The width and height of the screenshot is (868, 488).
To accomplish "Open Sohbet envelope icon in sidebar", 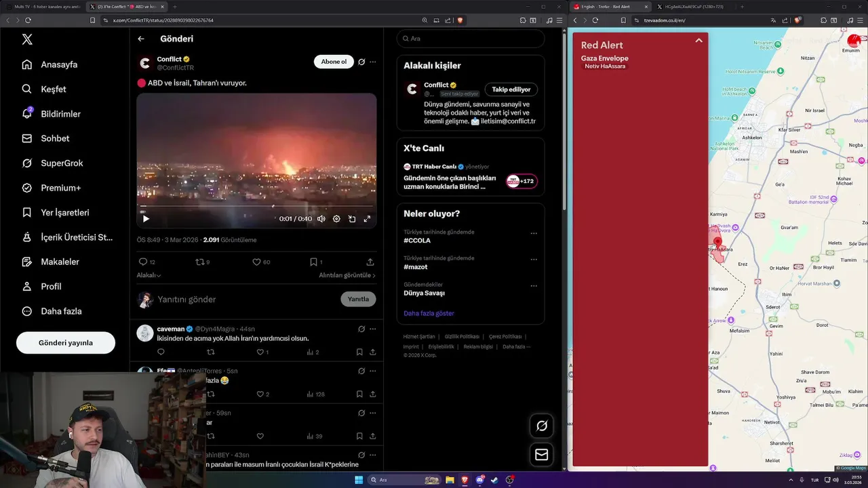I will (x=27, y=138).
